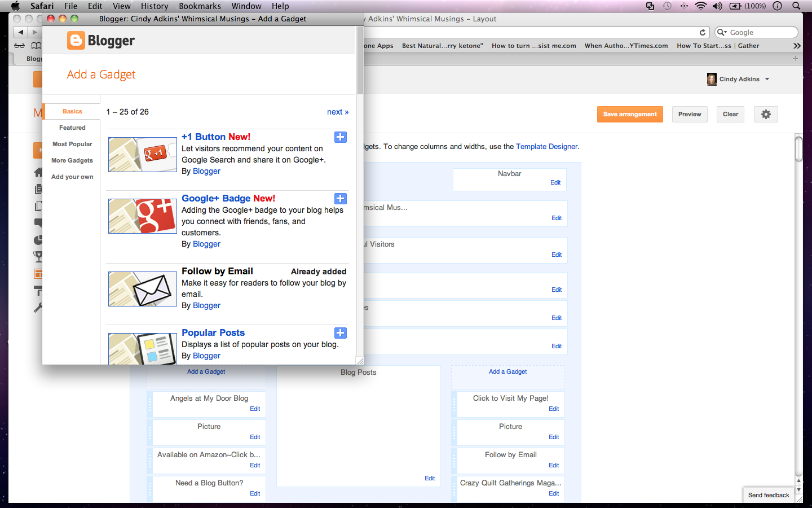Switch to the Featured gadgets tab
The height and width of the screenshot is (508, 812).
coord(72,128)
